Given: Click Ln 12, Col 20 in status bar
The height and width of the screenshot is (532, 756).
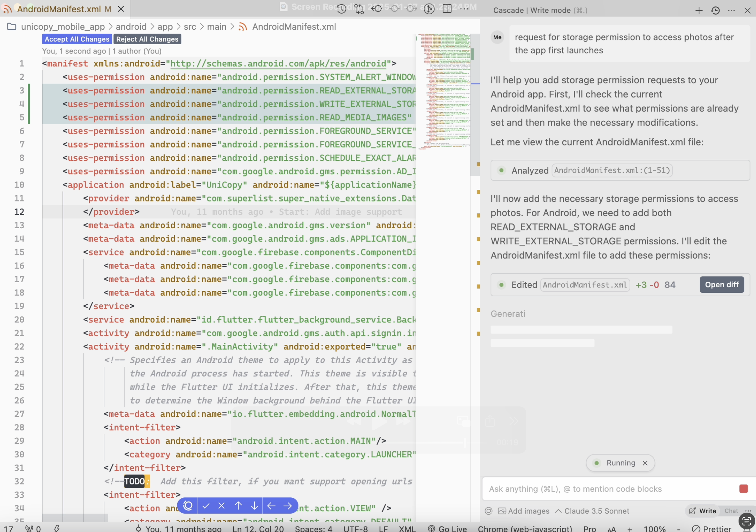Looking at the screenshot, I should click(258, 528).
